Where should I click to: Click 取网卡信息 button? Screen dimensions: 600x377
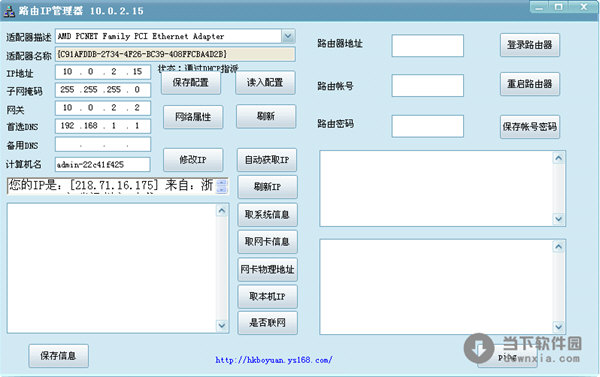[267, 242]
